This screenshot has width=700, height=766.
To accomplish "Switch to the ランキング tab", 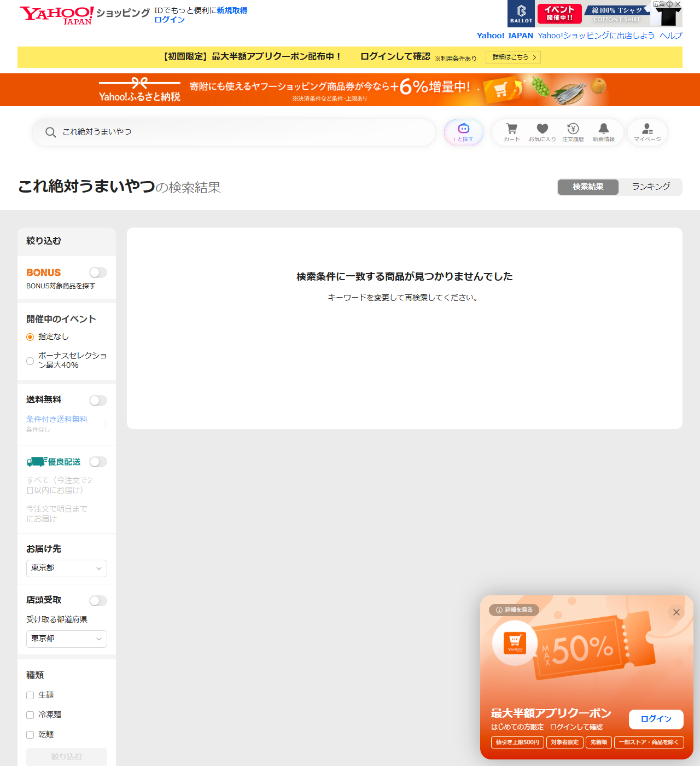I will pyautogui.click(x=651, y=187).
